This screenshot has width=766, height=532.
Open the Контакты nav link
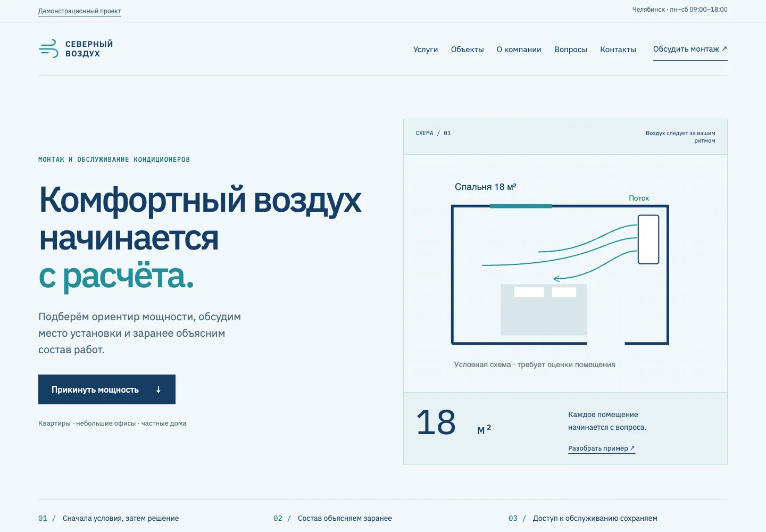(x=618, y=49)
